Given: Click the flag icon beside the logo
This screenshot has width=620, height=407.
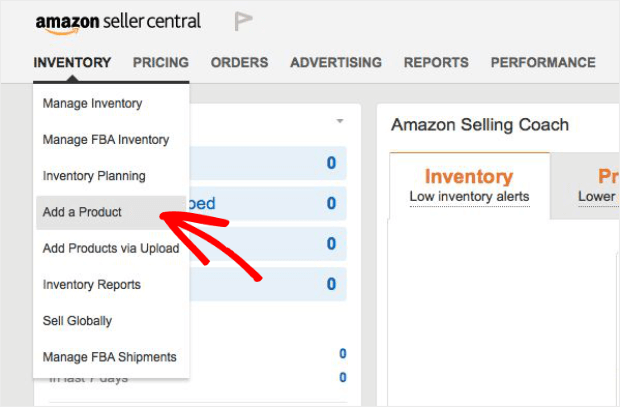Looking at the screenshot, I should tap(243, 21).
